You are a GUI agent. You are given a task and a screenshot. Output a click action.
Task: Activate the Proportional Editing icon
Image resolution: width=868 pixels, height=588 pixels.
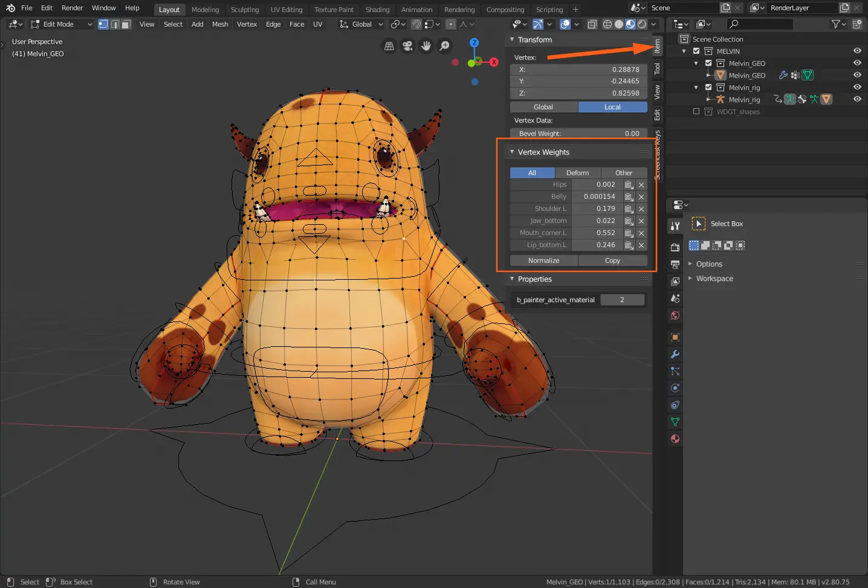pyautogui.click(x=451, y=24)
